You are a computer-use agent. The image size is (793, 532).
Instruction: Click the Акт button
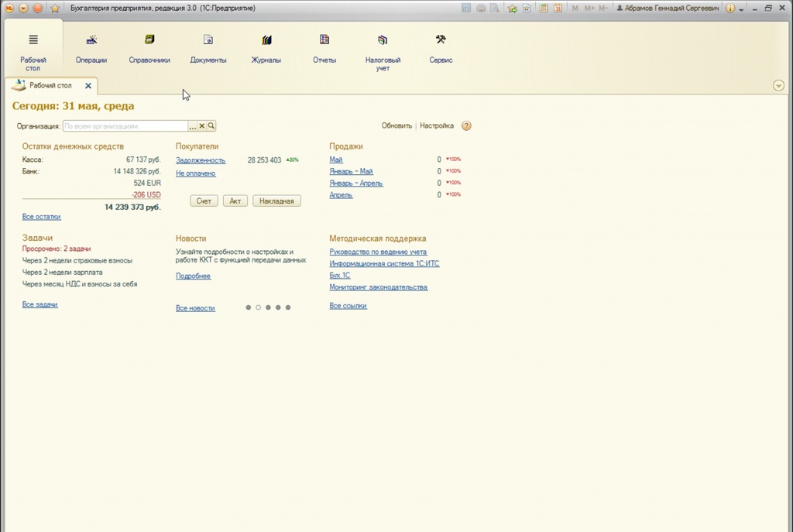[235, 201]
